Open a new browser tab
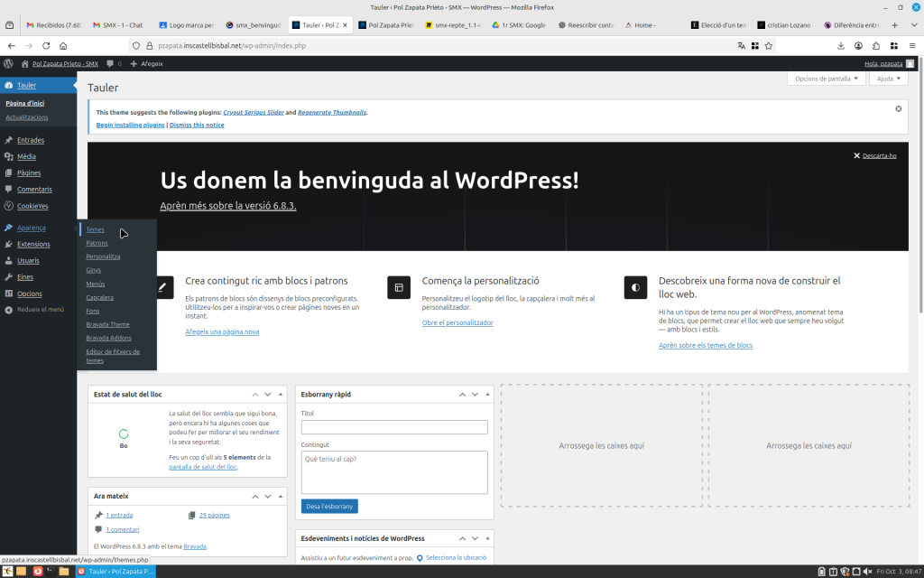This screenshot has width=924, height=578. tap(894, 25)
